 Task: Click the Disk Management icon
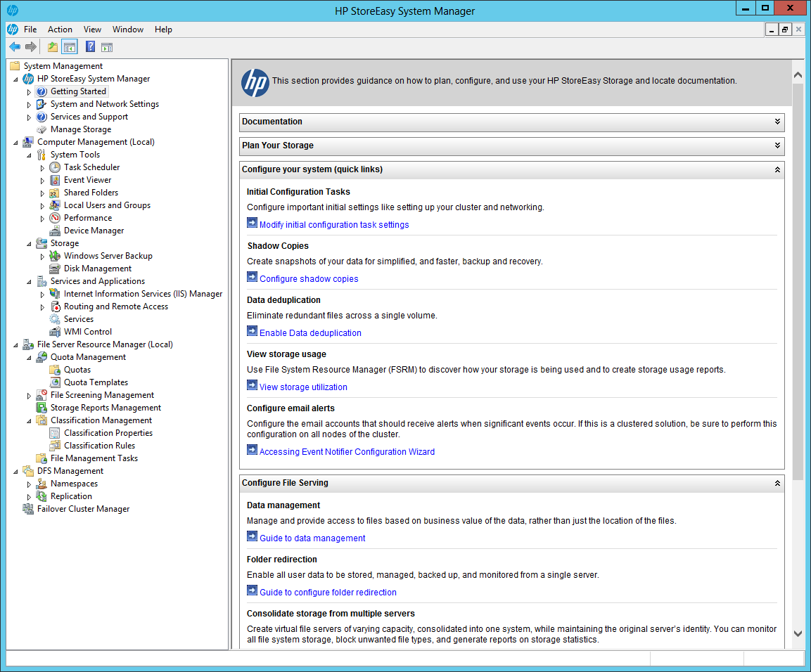pos(55,269)
